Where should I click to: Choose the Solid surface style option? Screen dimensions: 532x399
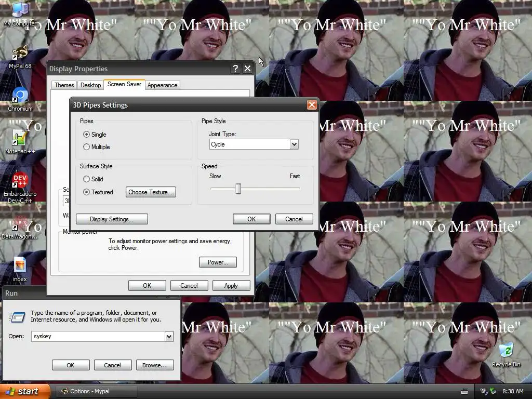click(x=93, y=179)
